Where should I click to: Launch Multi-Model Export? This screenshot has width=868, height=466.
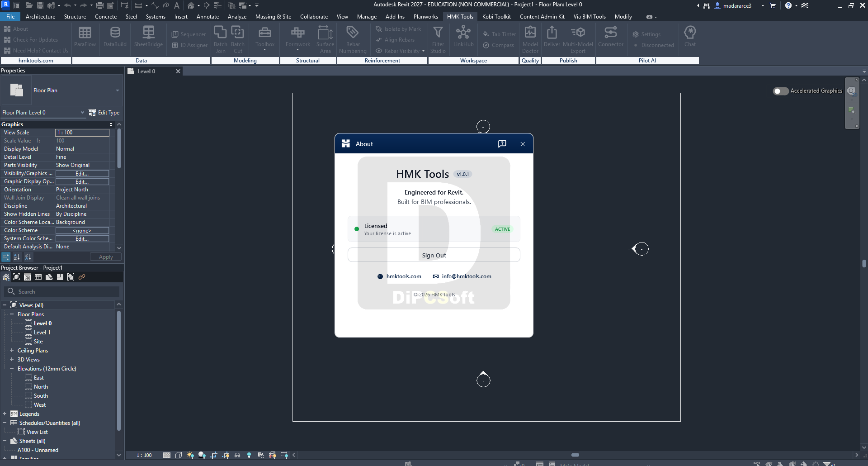click(578, 40)
